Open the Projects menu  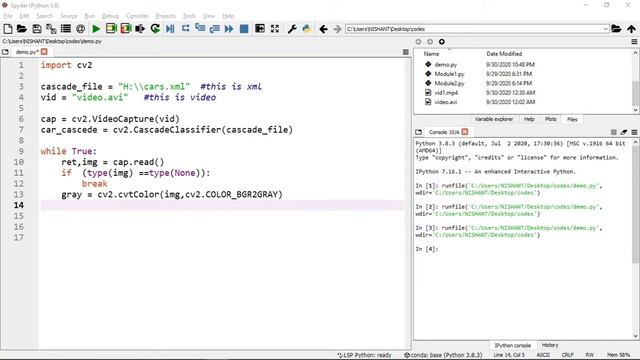click(x=165, y=16)
